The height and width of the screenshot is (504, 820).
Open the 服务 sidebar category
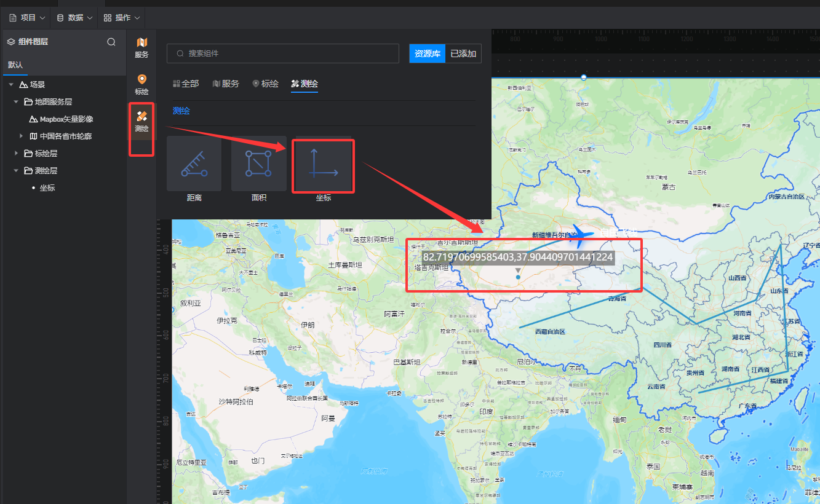tap(141, 47)
